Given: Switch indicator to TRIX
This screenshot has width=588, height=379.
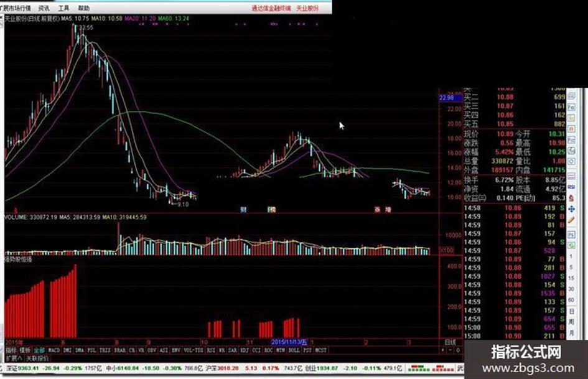Looking at the screenshot, I should click(105, 350).
